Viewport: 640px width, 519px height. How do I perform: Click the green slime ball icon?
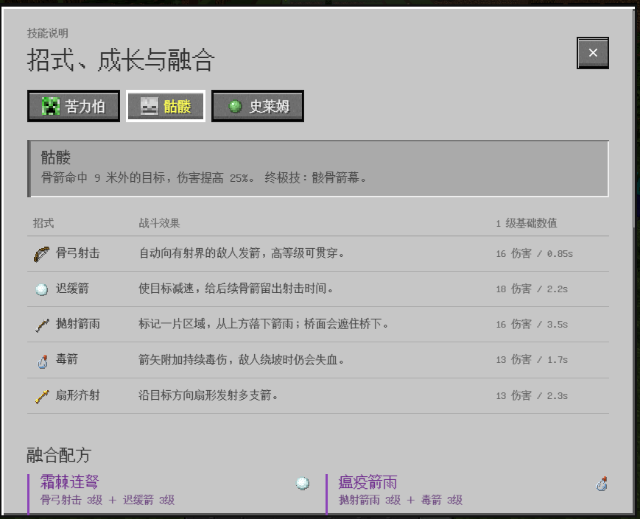(235, 106)
